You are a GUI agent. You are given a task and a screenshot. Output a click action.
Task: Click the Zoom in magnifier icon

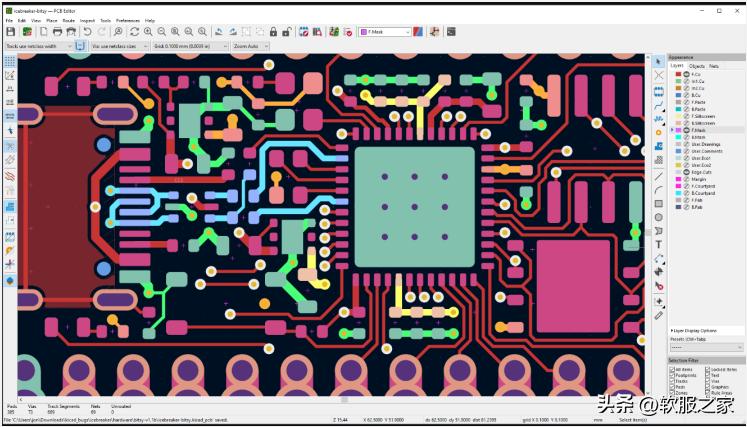(148, 32)
